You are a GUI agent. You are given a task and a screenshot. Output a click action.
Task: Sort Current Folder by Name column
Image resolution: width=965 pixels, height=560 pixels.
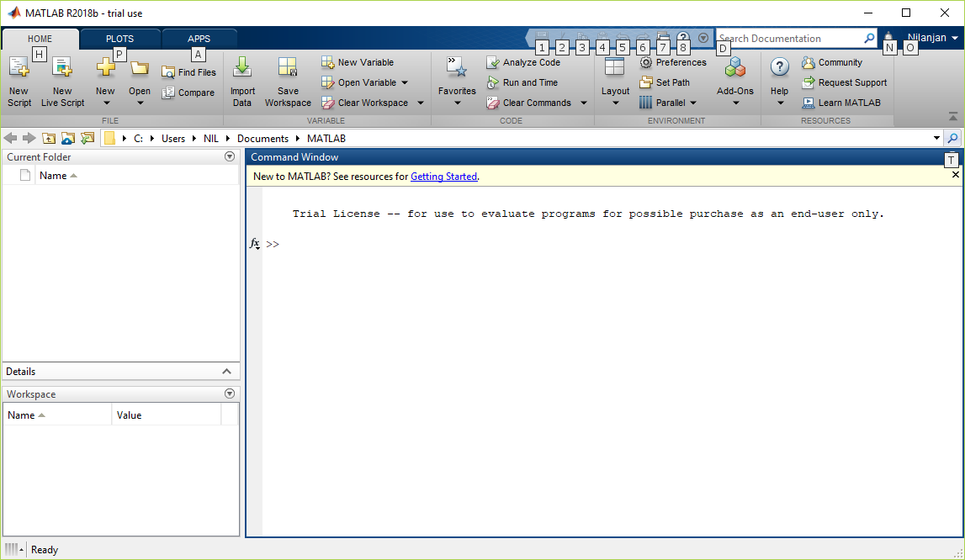[x=136, y=176]
